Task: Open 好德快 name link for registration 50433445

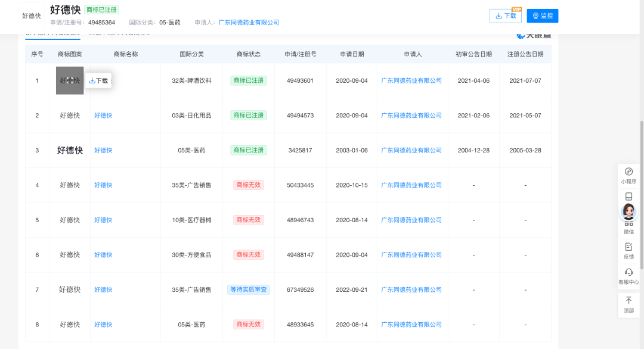Action: [x=103, y=185]
